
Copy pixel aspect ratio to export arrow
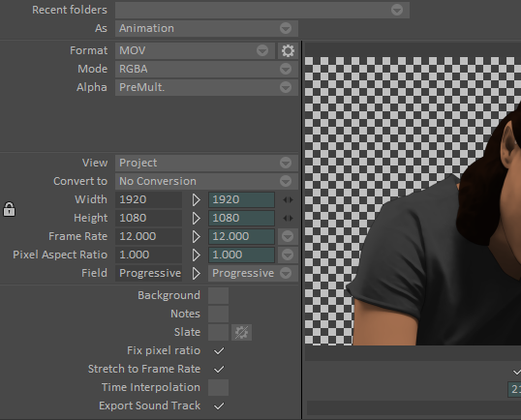point(196,255)
